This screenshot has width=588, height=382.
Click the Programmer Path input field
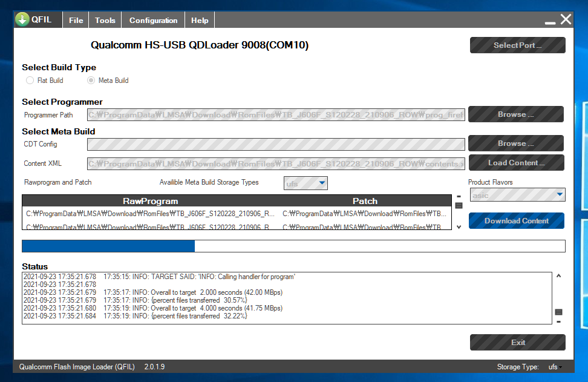coord(276,115)
